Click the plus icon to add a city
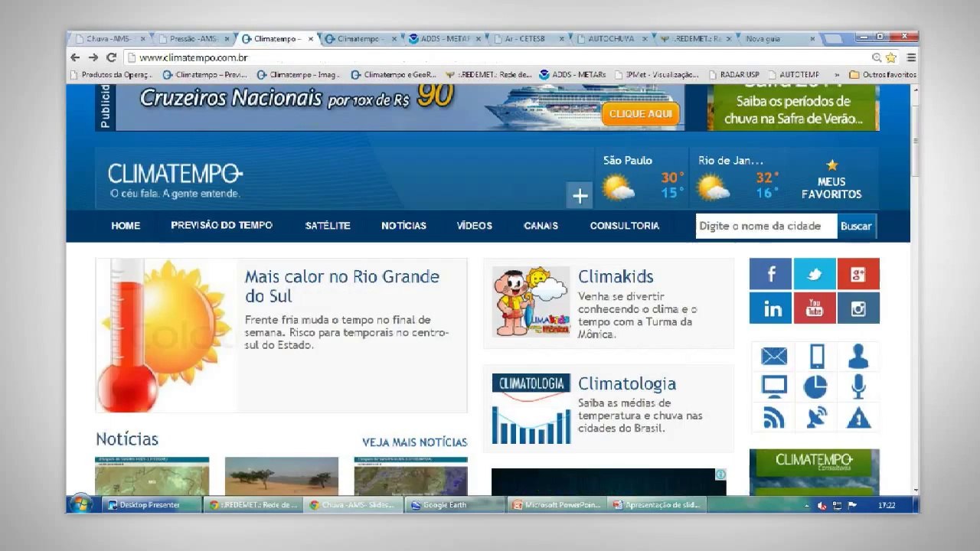Screen dimensions: 980x551 click(580, 196)
